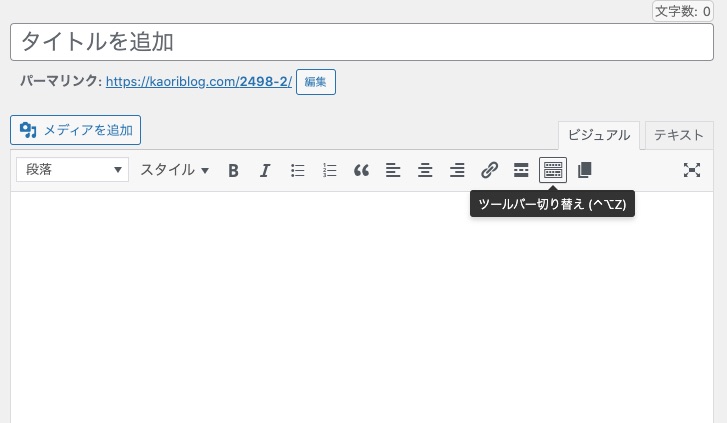Viewport: 727px width, 423px height.
Task: Click the タイトルを追加 title field
Action: click(362, 42)
